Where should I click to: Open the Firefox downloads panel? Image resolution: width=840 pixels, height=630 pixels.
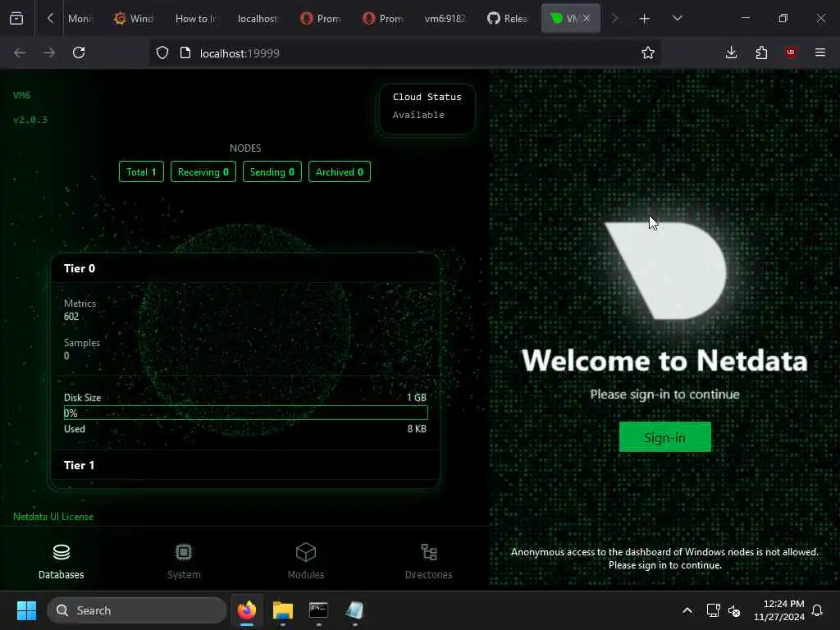click(x=731, y=52)
